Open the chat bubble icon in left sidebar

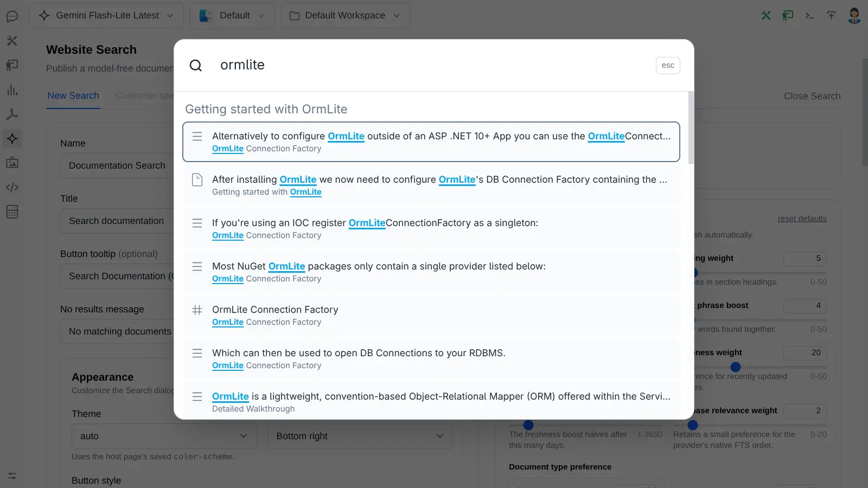(12, 16)
